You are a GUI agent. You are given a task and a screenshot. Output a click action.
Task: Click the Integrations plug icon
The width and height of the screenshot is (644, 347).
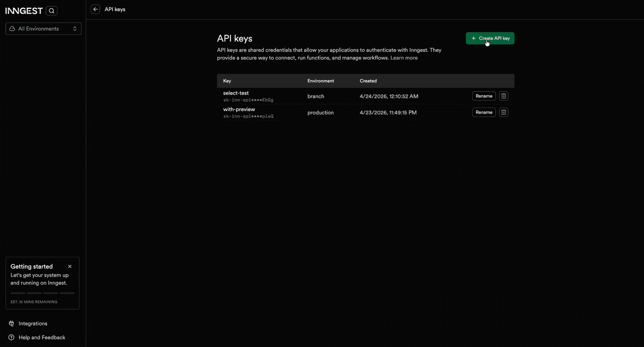[11, 324]
